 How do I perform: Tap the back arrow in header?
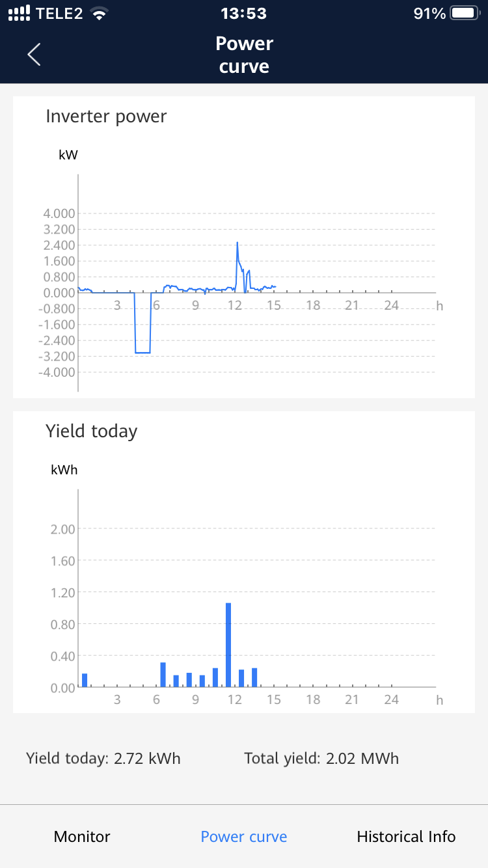coord(34,55)
